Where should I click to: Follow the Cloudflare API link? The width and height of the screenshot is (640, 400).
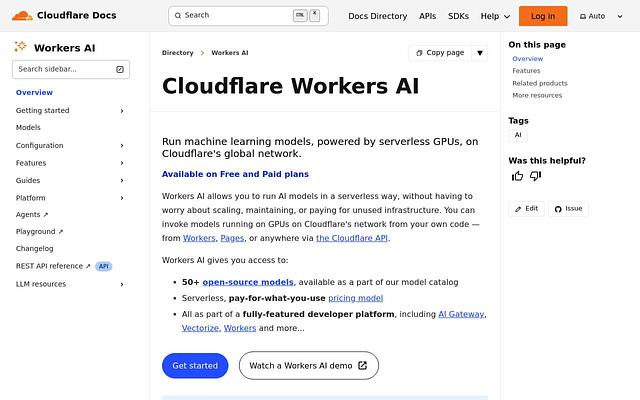(352, 238)
